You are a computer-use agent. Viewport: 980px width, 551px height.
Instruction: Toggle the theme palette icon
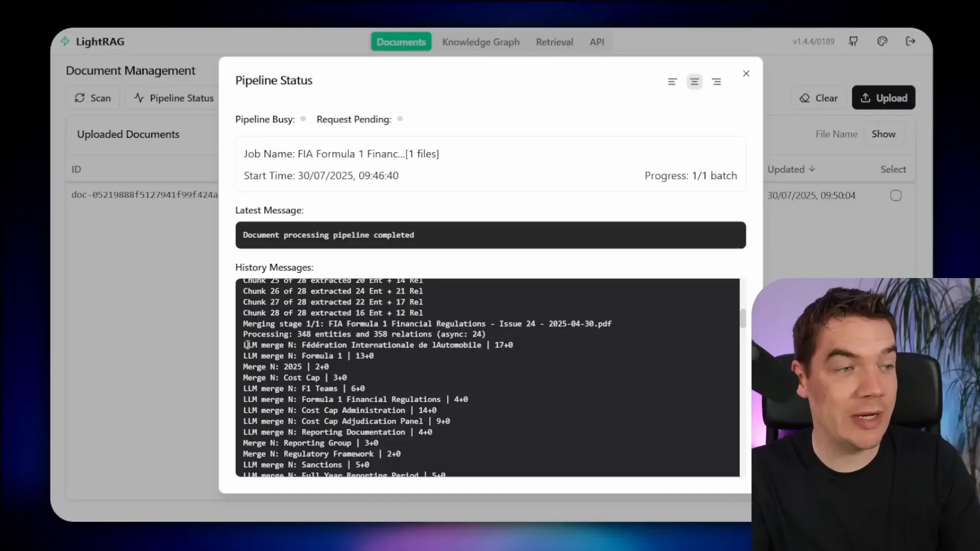[882, 41]
